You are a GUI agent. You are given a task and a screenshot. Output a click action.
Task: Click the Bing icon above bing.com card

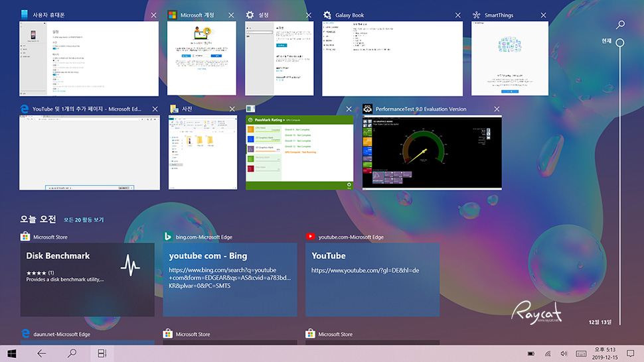pos(167,237)
